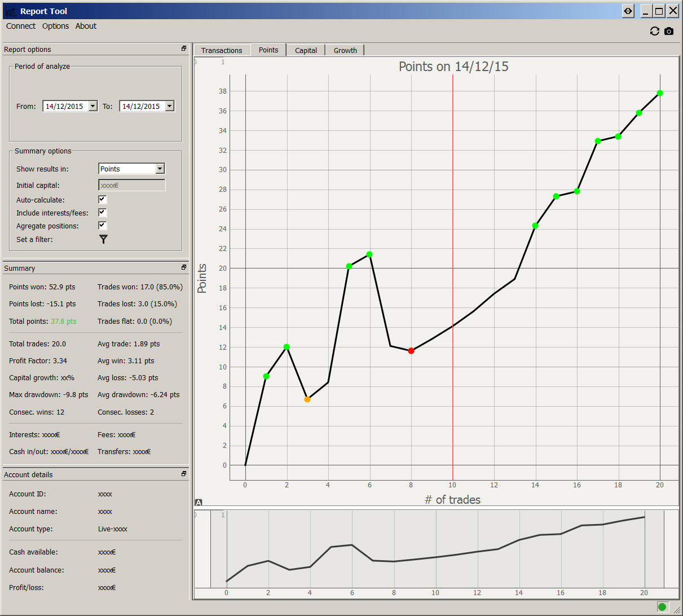The width and height of the screenshot is (683, 616).
Task: Uncheck Include interests/fees checkbox
Action: coord(102,213)
